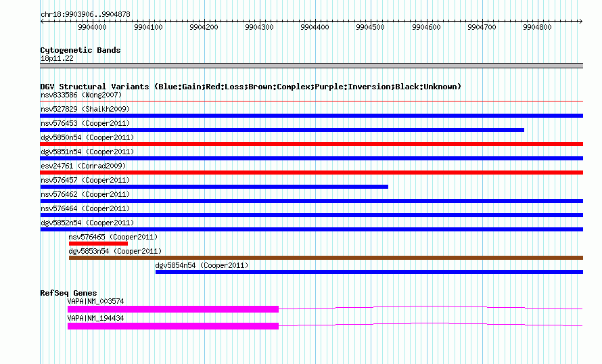Click the blue dgv5851n54 gain bar

(311, 158)
